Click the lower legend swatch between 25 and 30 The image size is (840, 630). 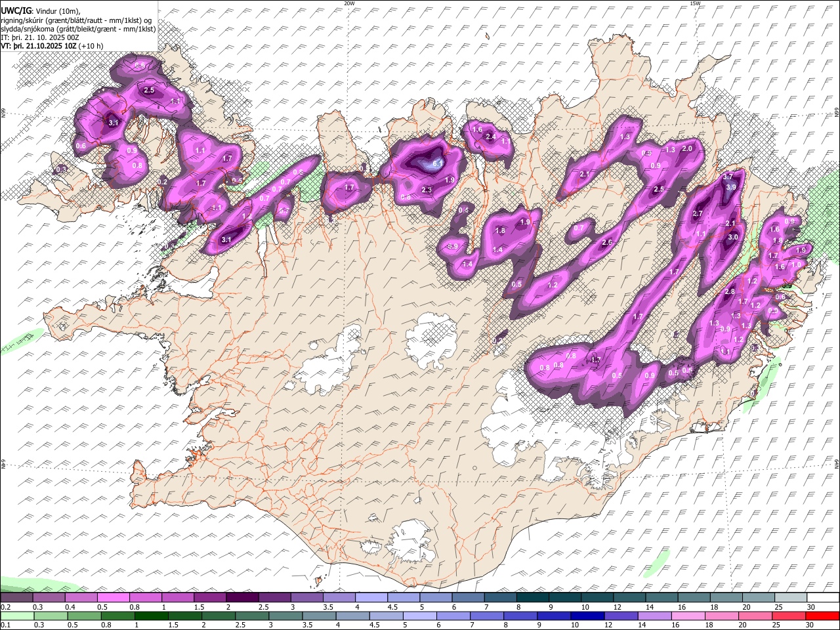point(790,616)
